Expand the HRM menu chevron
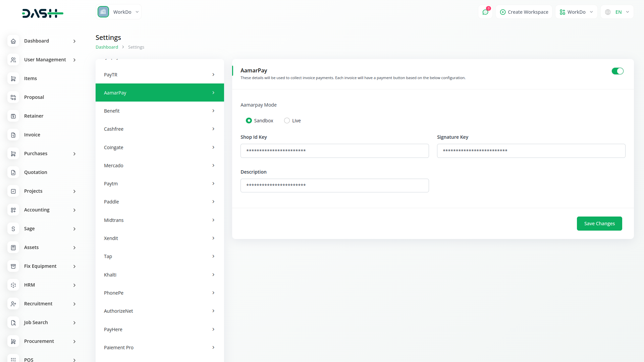Screen dimensions: 644x362 (74, 285)
